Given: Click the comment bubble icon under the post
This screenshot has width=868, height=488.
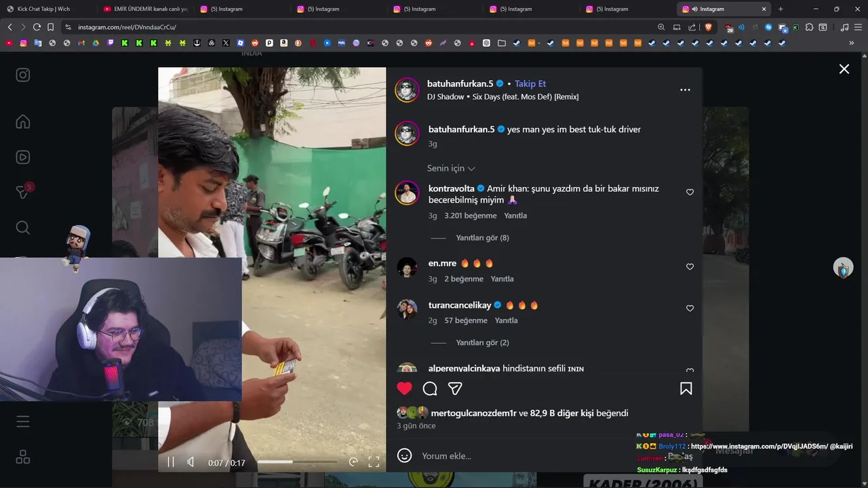Looking at the screenshot, I should point(430,388).
